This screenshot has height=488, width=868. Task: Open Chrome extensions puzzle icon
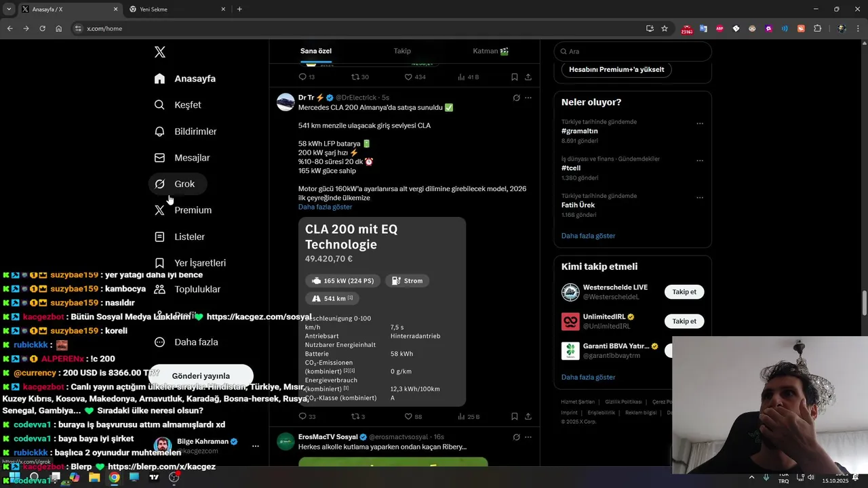[817, 28]
